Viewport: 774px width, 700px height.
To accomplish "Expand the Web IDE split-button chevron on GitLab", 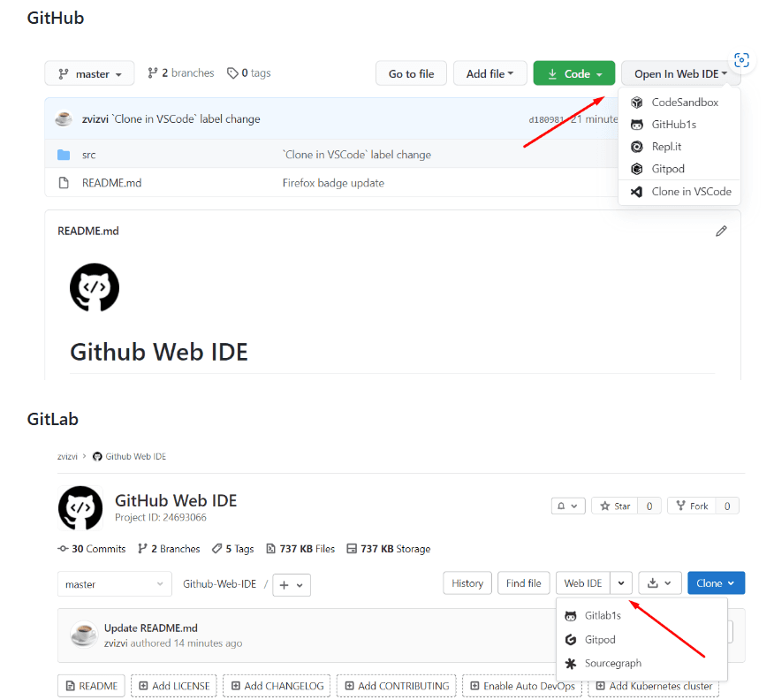I will [x=621, y=583].
